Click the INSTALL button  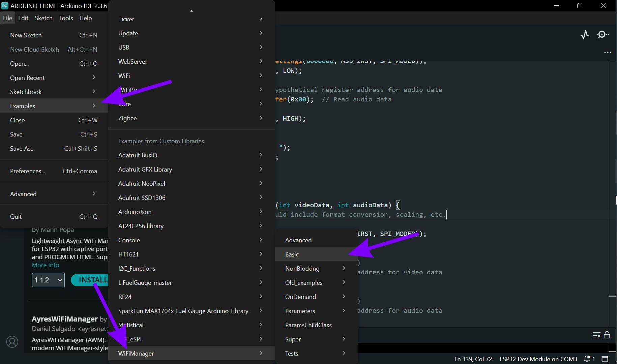(x=90, y=280)
